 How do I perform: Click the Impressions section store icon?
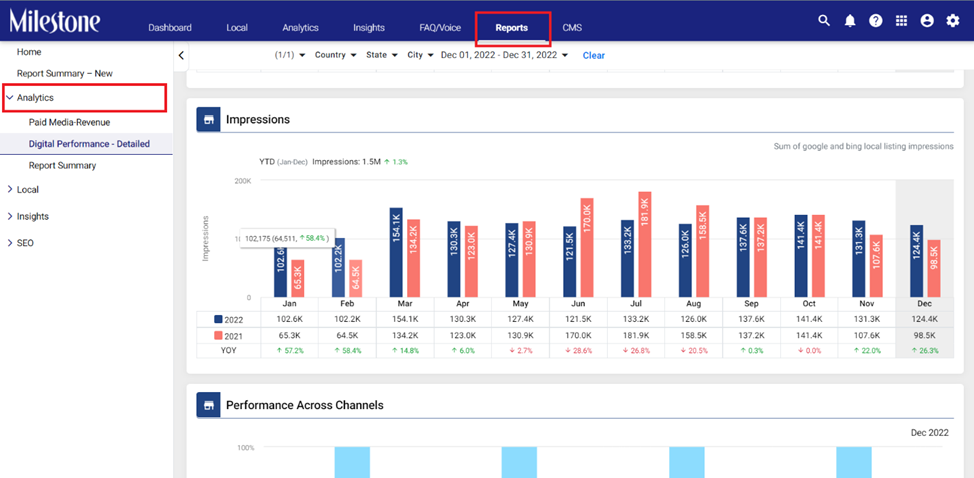209,119
